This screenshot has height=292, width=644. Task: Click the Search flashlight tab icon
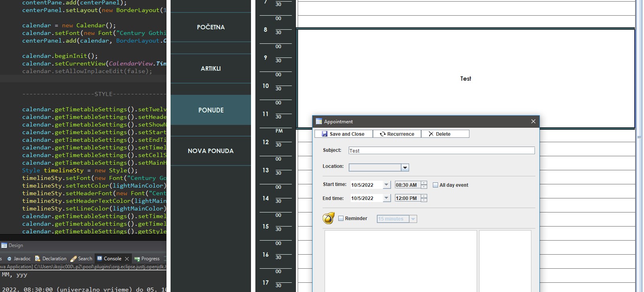pyautogui.click(x=74, y=259)
